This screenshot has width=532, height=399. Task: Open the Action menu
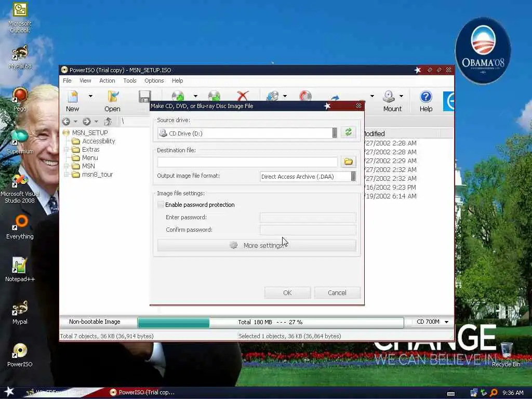click(107, 81)
